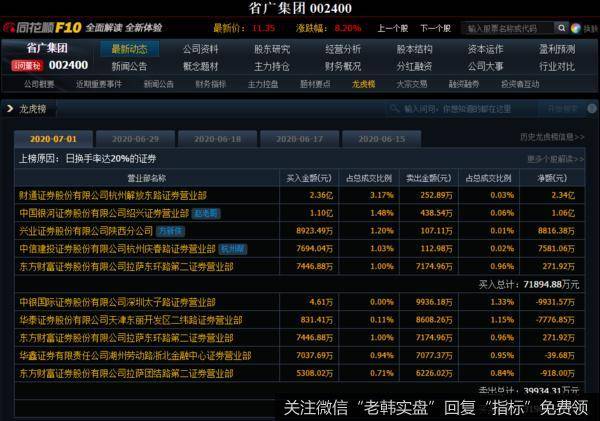Viewport: 600px width, 421px height.
Task: Open the 概念题材 menu
Action: 201,66
